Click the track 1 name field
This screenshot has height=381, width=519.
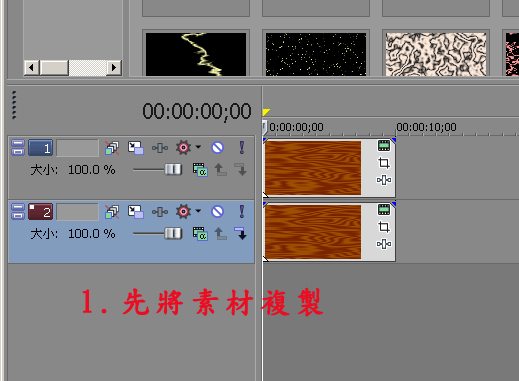pyautogui.click(x=78, y=148)
